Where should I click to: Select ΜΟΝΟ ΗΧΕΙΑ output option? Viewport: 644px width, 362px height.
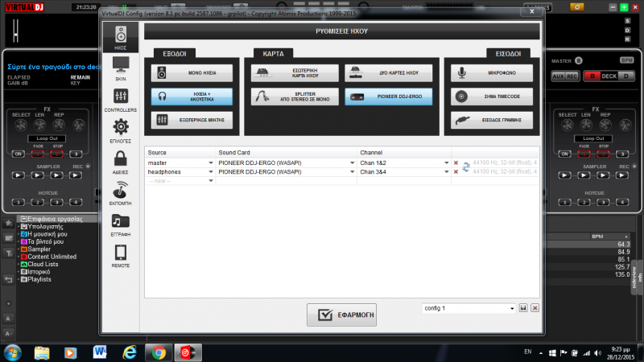192,73
